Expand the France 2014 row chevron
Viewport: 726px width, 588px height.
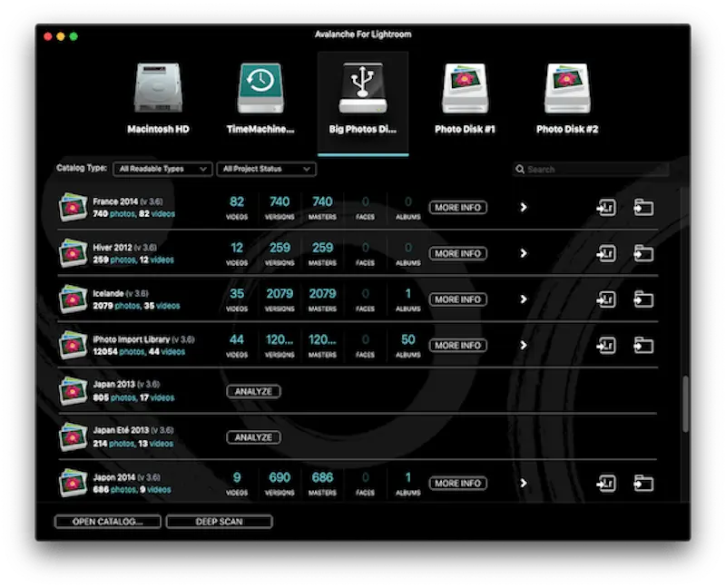tap(524, 207)
